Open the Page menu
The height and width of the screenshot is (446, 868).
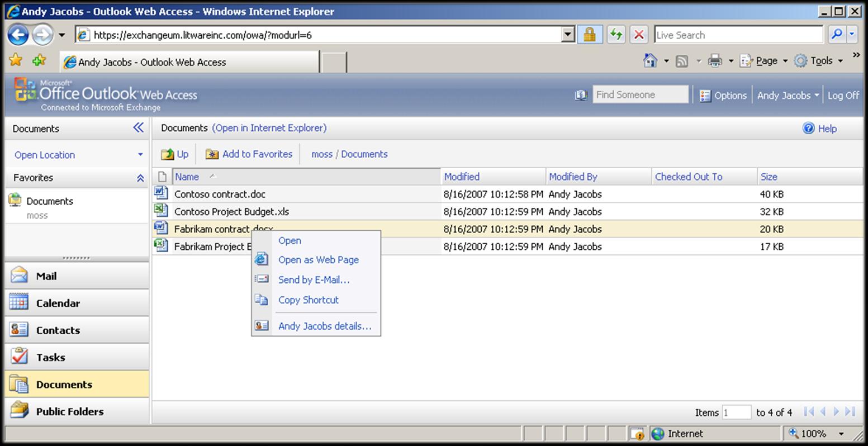click(763, 61)
